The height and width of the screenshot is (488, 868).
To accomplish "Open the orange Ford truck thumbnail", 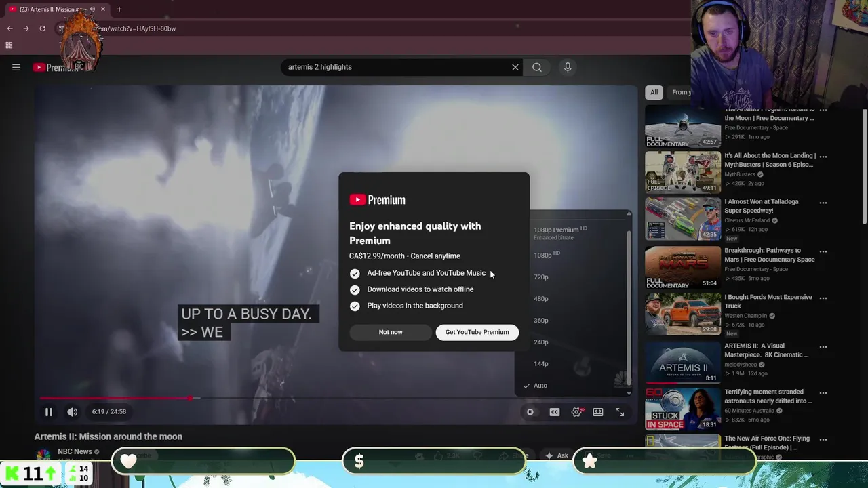I will coord(683,314).
